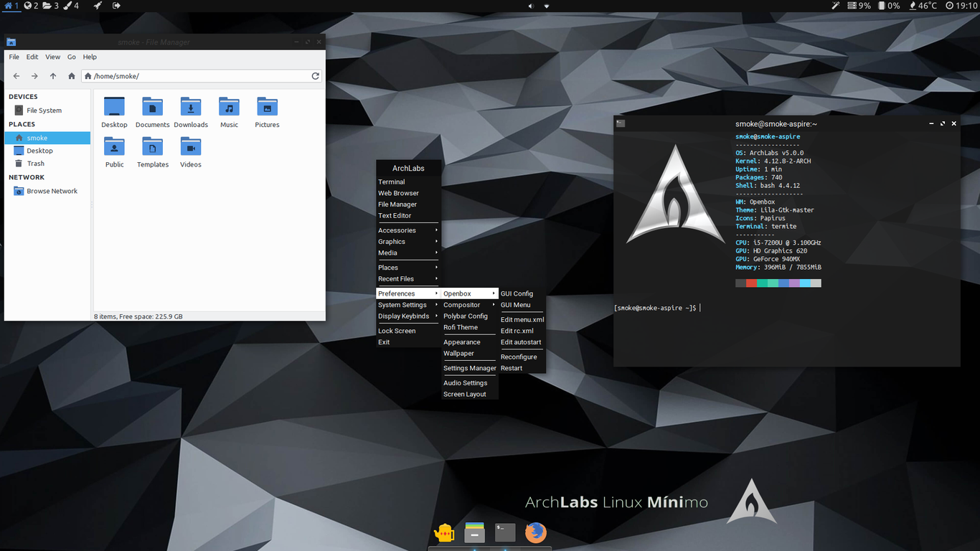The width and height of the screenshot is (980, 551).
Task: Switch to workspace 3 folder icon
Action: (x=47, y=5)
